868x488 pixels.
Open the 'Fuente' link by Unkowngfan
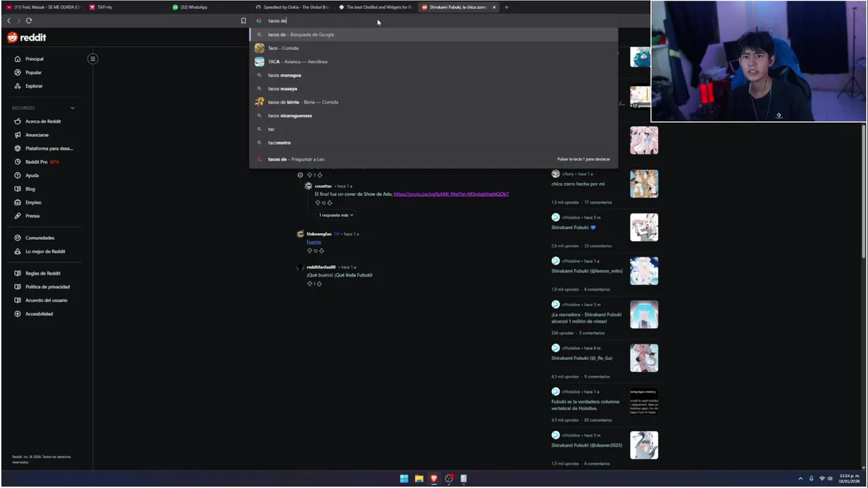pyautogui.click(x=313, y=242)
